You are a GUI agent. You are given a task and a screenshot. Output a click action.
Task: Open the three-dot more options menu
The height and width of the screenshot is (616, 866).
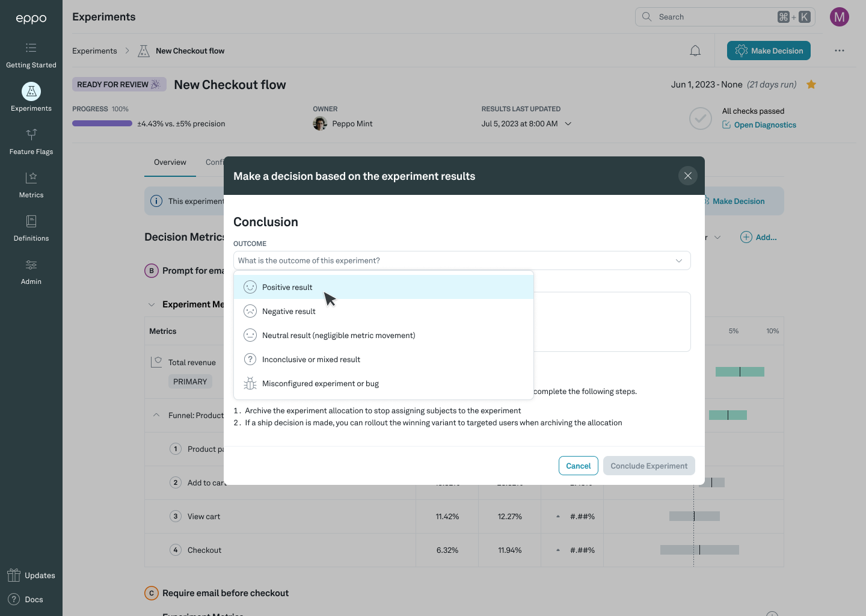click(840, 51)
